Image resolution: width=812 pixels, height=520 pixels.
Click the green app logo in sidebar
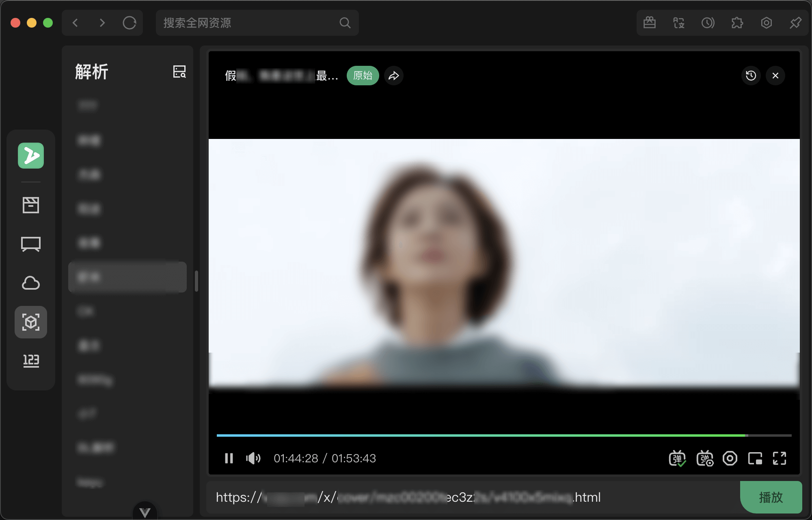(x=31, y=156)
